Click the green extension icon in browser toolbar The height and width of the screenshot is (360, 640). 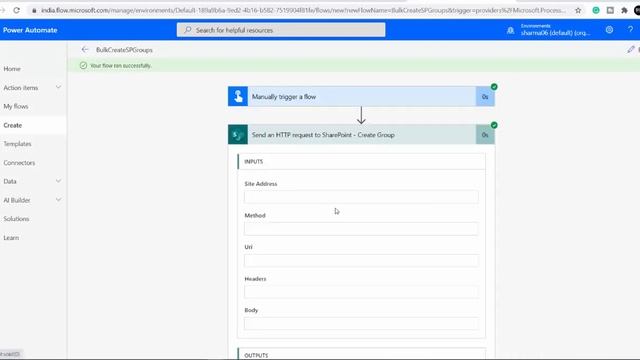(x=596, y=10)
